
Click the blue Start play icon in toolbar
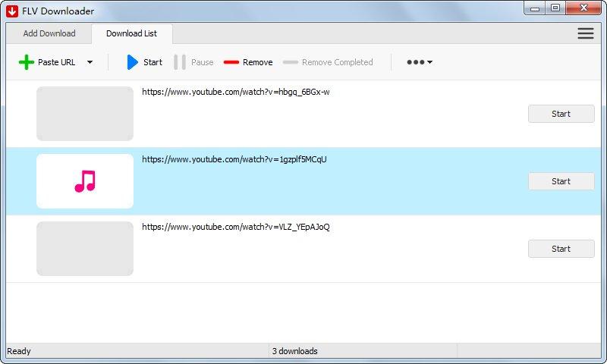pos(132,62)
